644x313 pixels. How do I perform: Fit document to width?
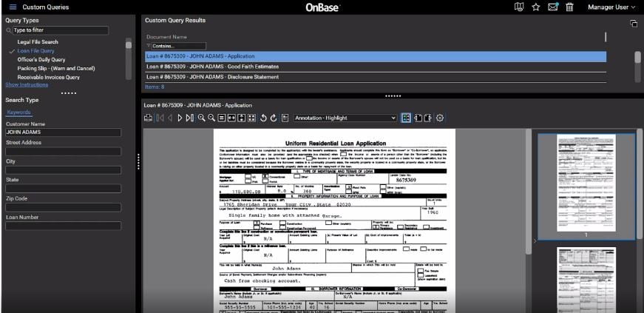[x=231, y=118]
